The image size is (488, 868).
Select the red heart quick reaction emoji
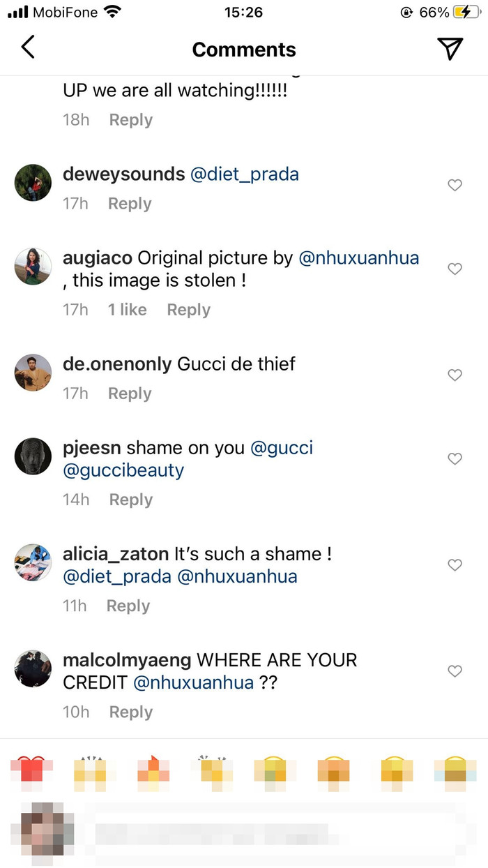pos(31,772)
